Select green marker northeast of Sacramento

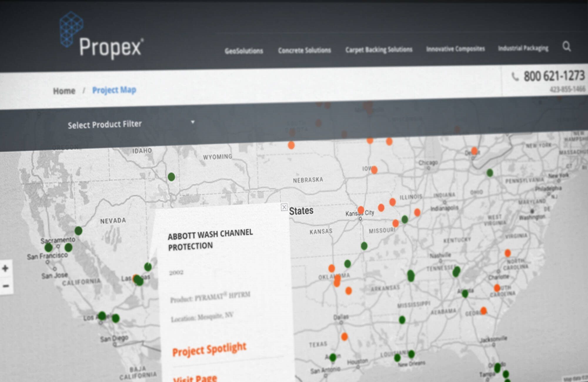(x=78, y=231)
